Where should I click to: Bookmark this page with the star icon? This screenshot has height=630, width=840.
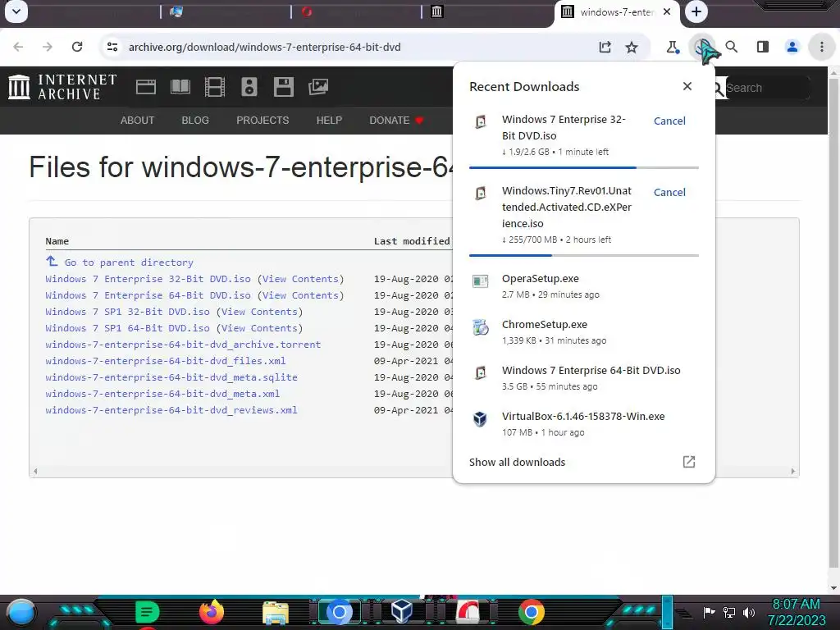click(x=632, y=47)
